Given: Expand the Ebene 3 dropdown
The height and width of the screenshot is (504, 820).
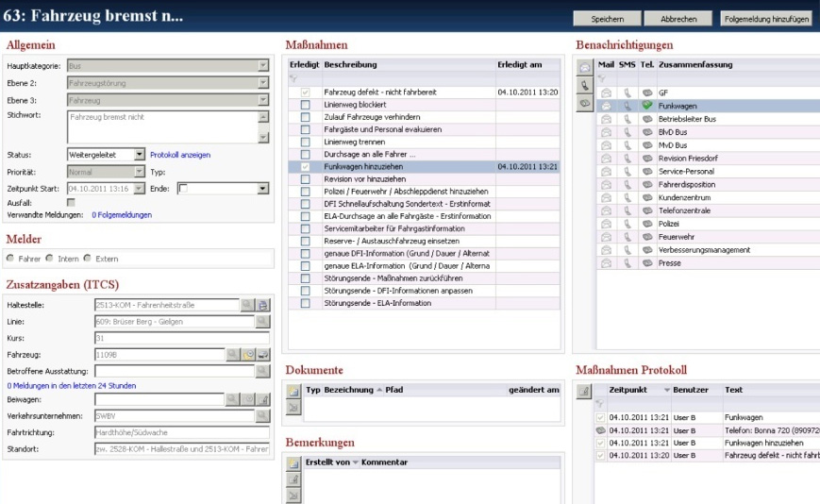Looking at the screenshot, I should 263,100.
